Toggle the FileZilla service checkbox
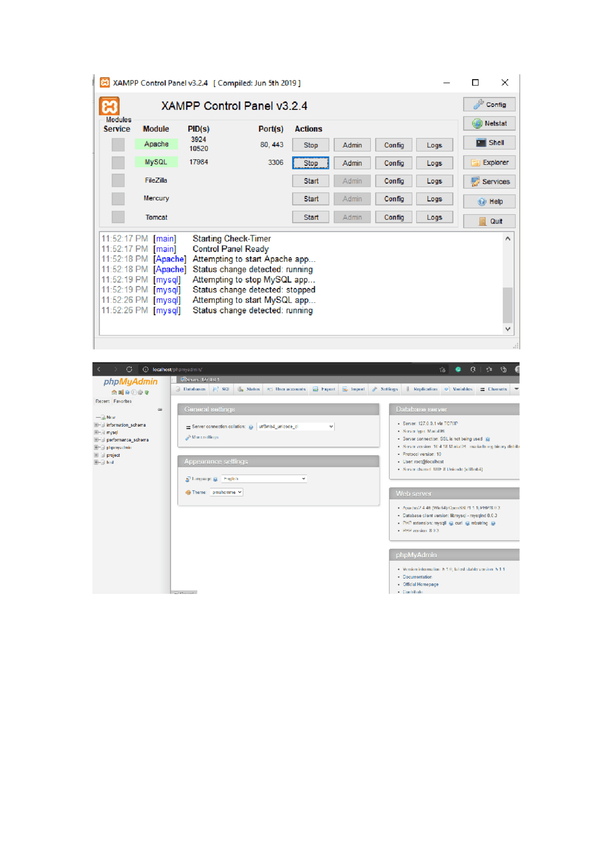 point(118,181)
